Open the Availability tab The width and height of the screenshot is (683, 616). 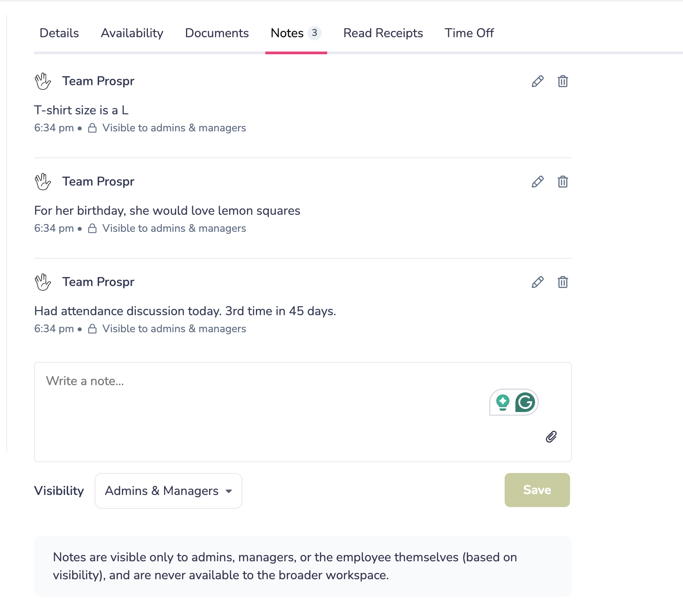click(x=132, y=33)
